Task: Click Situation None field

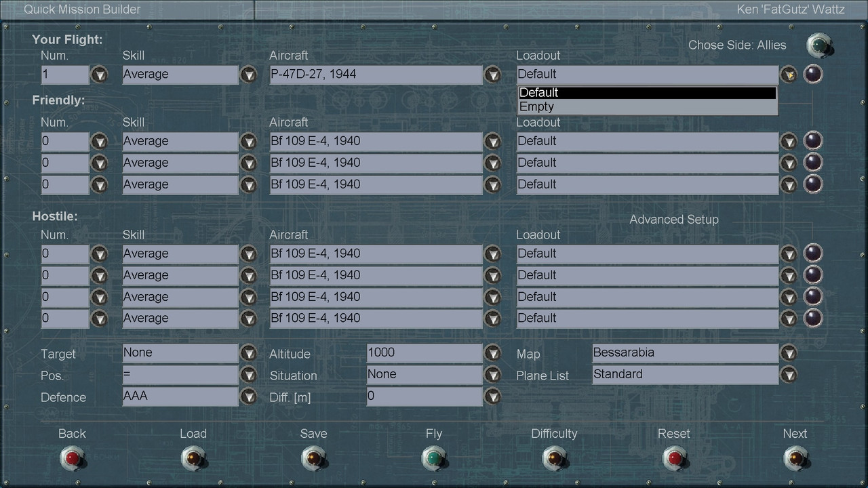Action: click(x=425, y=375)
